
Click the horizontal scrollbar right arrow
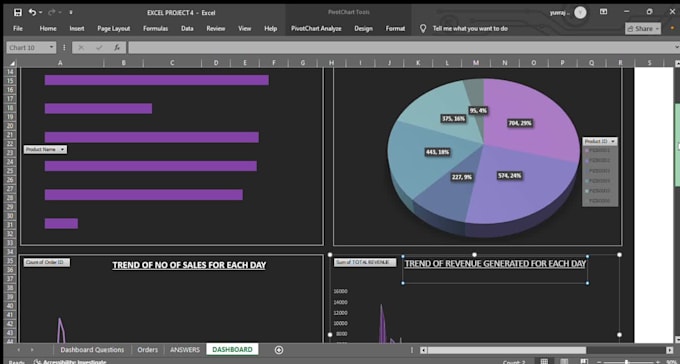click(670, 350)
